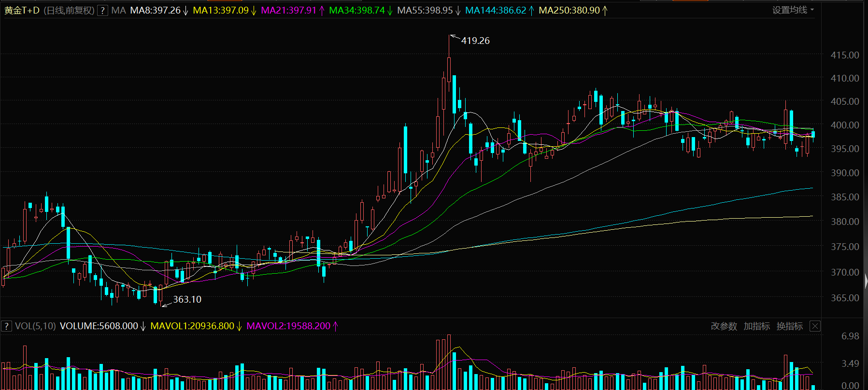Click the MA8:397.26 value label
The image size is (868, 390).
(156, 10)
